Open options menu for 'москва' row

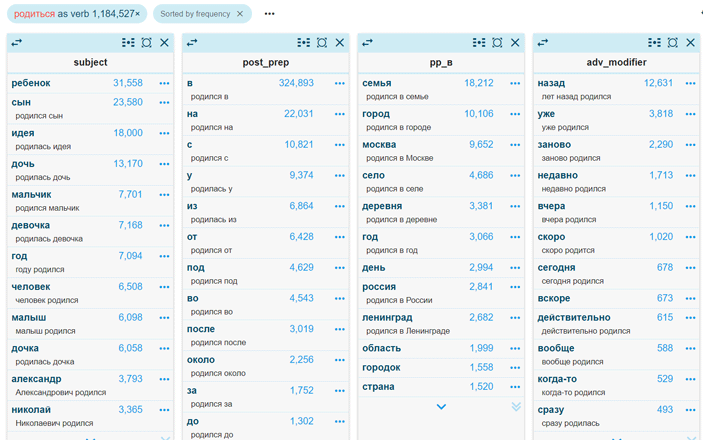515,145
